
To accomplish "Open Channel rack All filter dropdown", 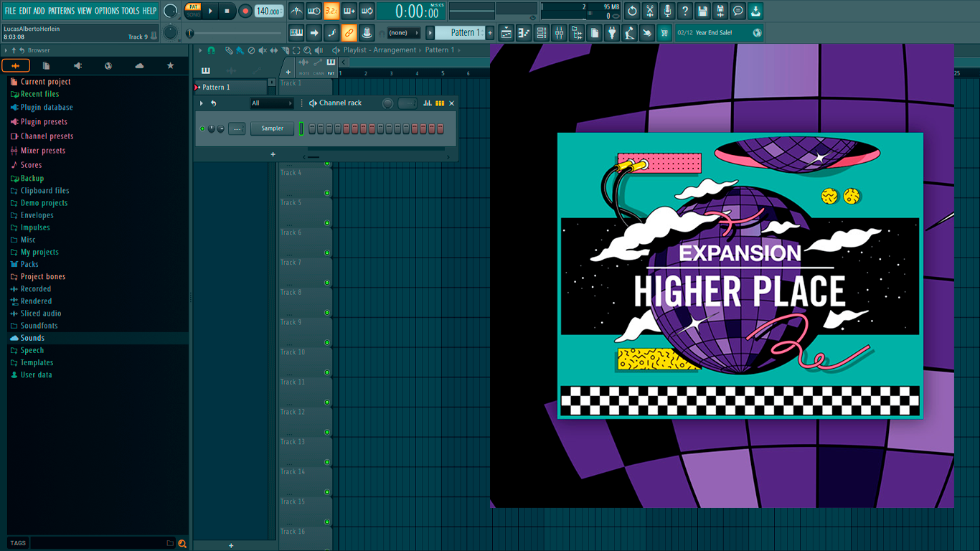I will click(271, 103).
